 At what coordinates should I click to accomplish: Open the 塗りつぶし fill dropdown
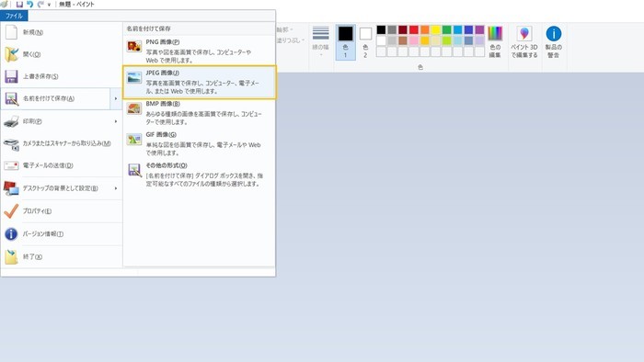291,40
